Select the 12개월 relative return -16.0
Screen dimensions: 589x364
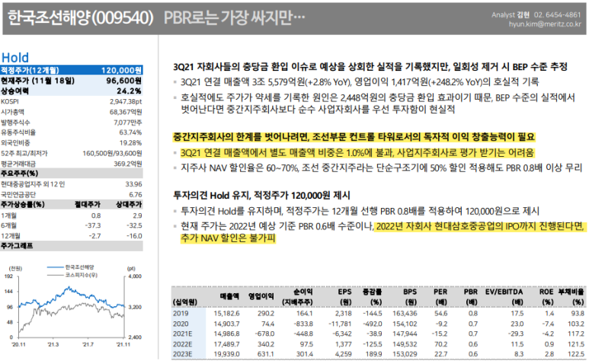click(x=134, y=236)
